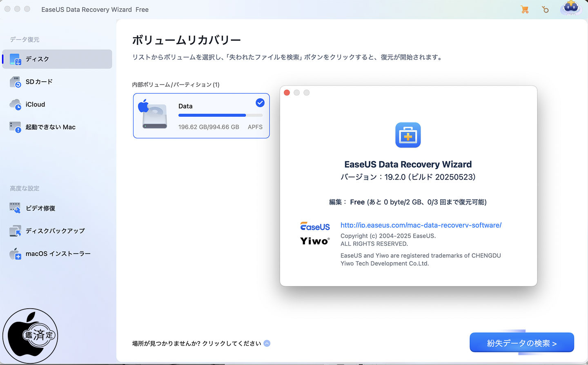The height and width of the screenshot is (365, 588).
Task: Click the Data volume drive icon
Action: (x=153, y=114)
